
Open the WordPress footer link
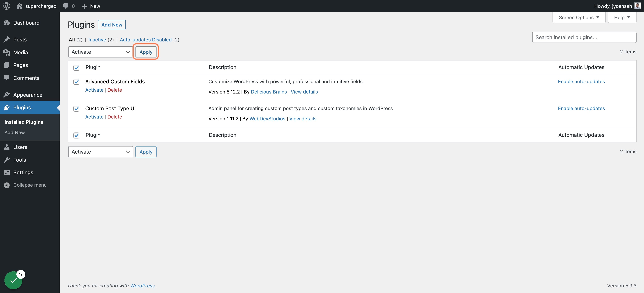pyautogui.click(x=142, y=286)
